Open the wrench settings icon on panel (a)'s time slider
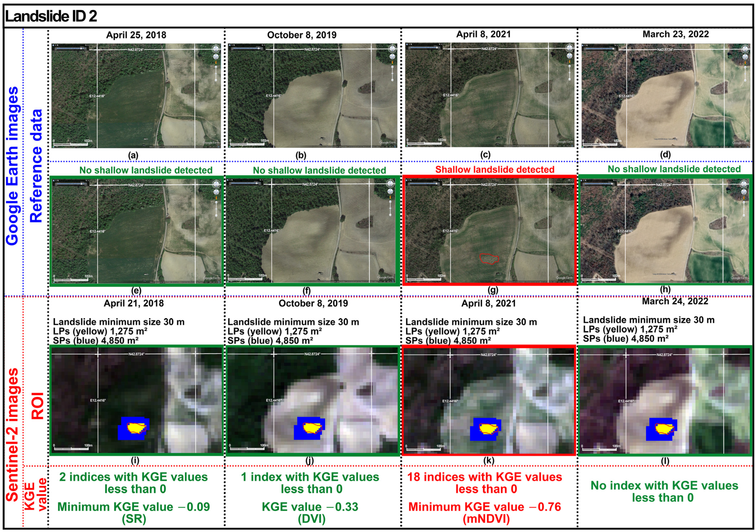Screen dimensions: 756x532 pos(86,45)
